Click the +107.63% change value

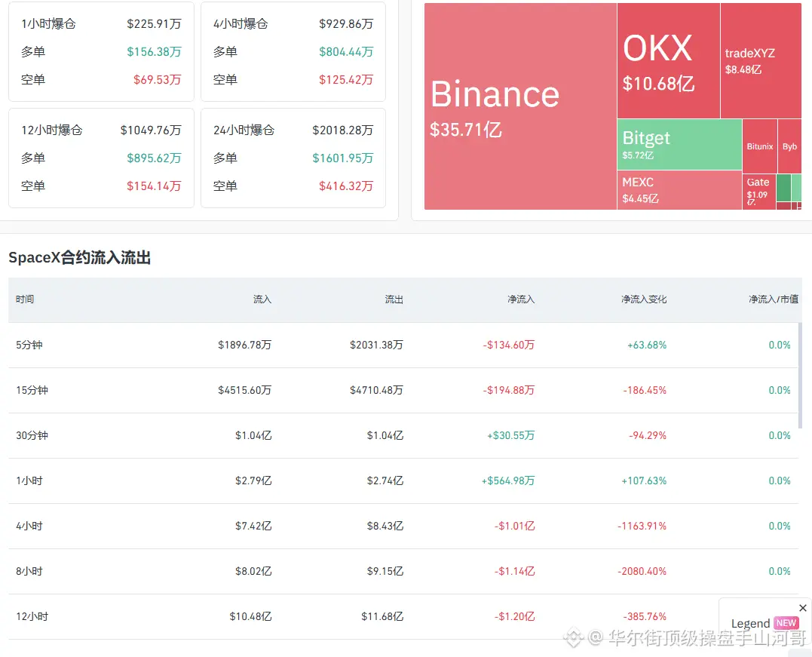click(x=644, y=480)
